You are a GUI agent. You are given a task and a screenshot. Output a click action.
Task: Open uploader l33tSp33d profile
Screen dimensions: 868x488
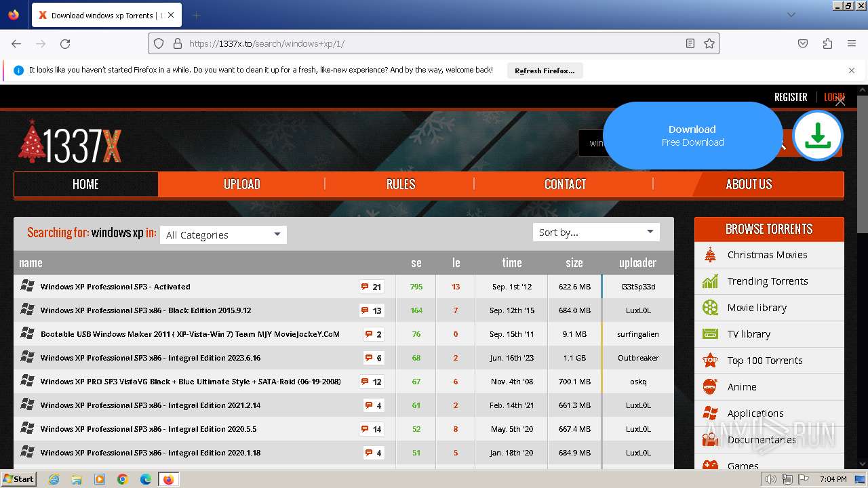click(x=638, y=287)
